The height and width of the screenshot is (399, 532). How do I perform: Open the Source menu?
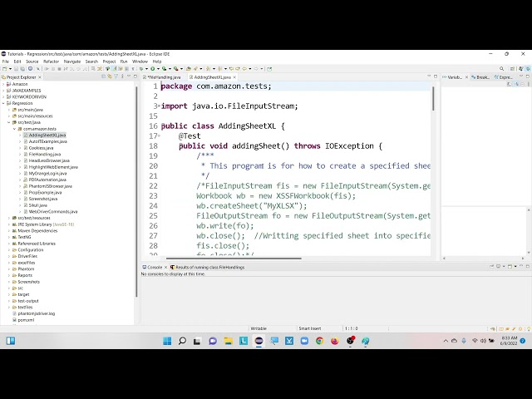(32, 62)
